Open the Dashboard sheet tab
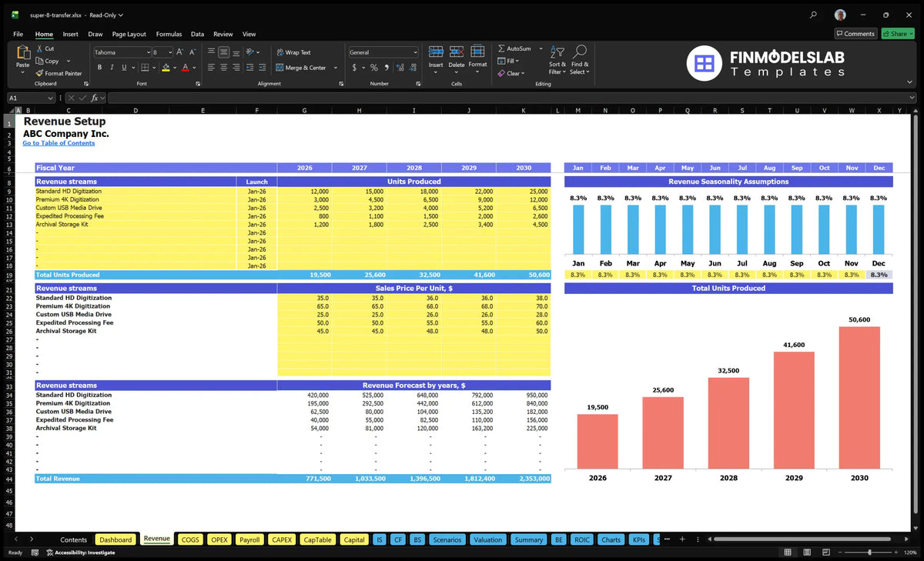This screenshot has height=561, width=924. click(x=116, y=539)
